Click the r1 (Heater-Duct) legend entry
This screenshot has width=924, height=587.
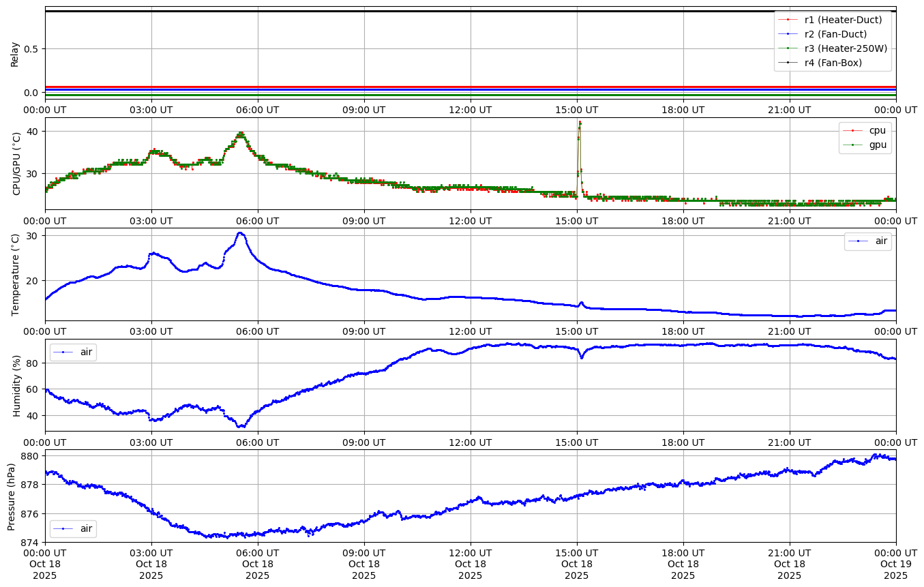coord(843,20)
